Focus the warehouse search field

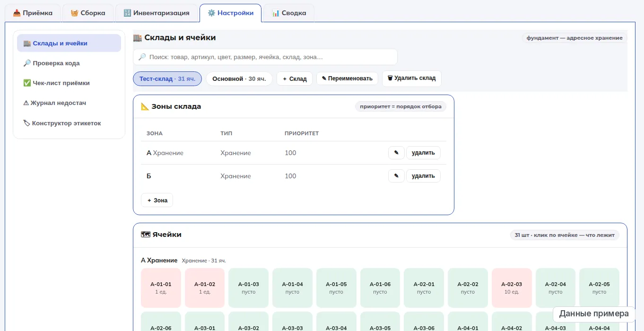265,57
